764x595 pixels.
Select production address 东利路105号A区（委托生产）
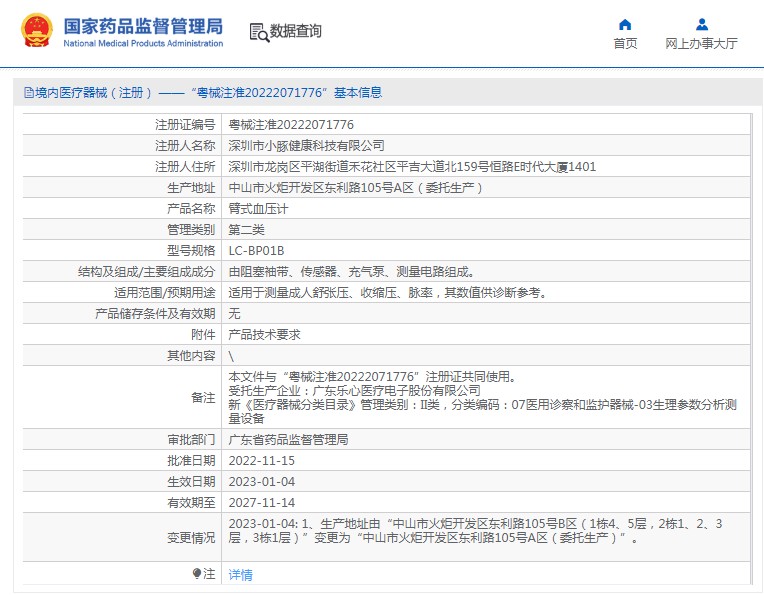(x=356, y=188)
